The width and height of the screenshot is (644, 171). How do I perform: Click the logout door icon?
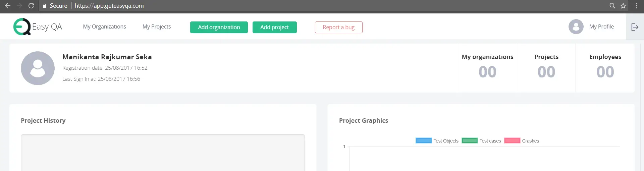pos(635,27)
